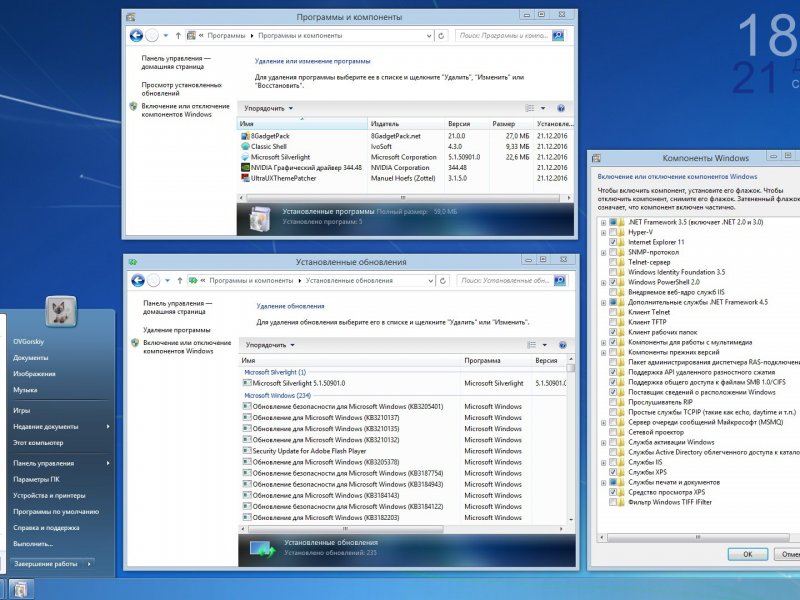Viewport: 800px width, 600px height.
Task: Enable the Telnet-сервер checkbox
Action: coord(613,262)
